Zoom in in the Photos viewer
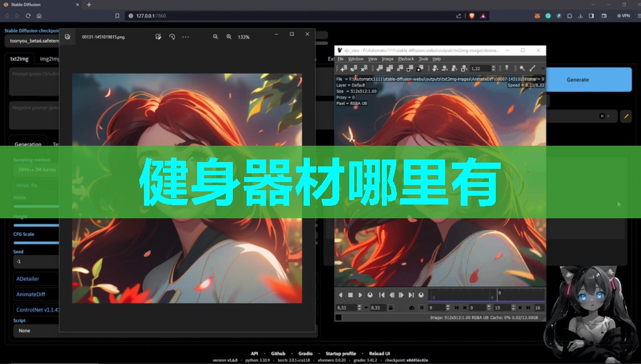641x364 pixels. (229, 37)
